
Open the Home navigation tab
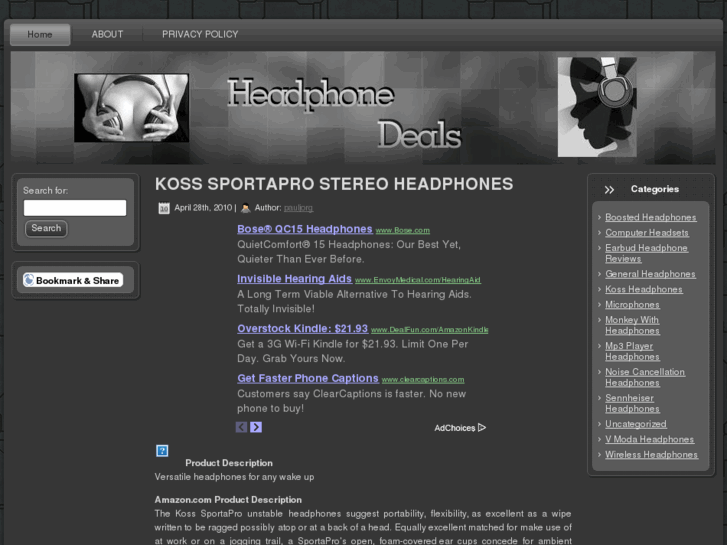point(40,34)
